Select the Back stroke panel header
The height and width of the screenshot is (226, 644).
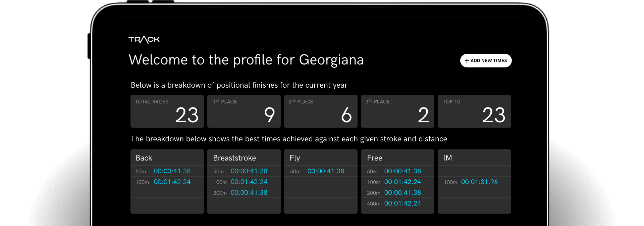(144, 158)
